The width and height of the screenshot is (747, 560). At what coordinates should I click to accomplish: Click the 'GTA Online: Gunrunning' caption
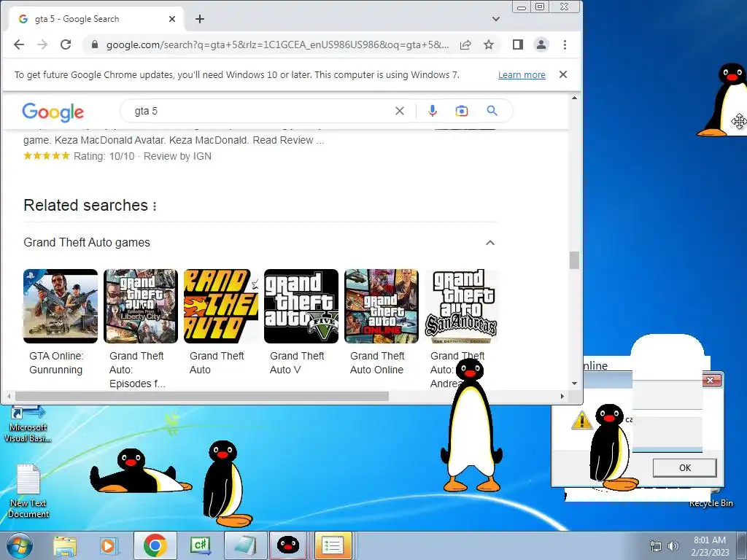pos(56,363)
